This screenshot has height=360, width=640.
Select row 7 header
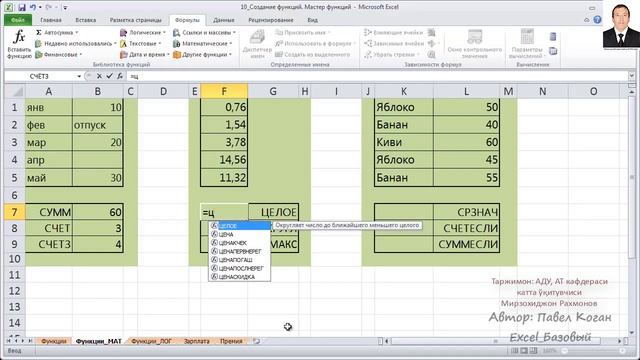pyautogui.click(x=14, y=212)
